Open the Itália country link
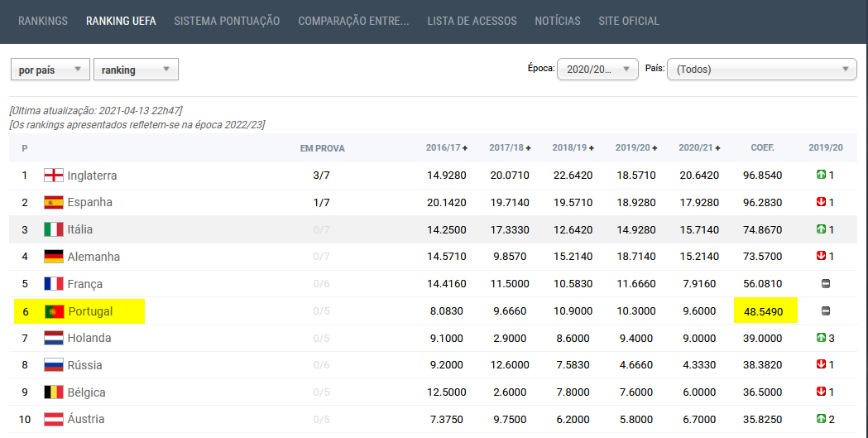 pos(79,229)
